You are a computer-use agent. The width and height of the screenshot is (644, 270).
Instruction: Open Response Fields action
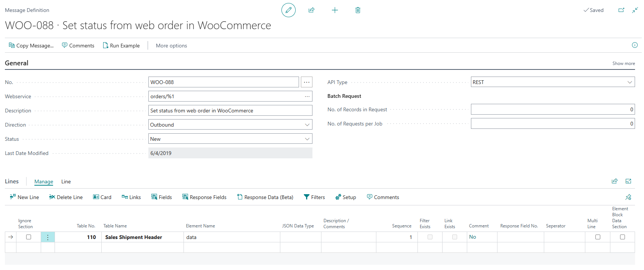[x=204, y=197]
